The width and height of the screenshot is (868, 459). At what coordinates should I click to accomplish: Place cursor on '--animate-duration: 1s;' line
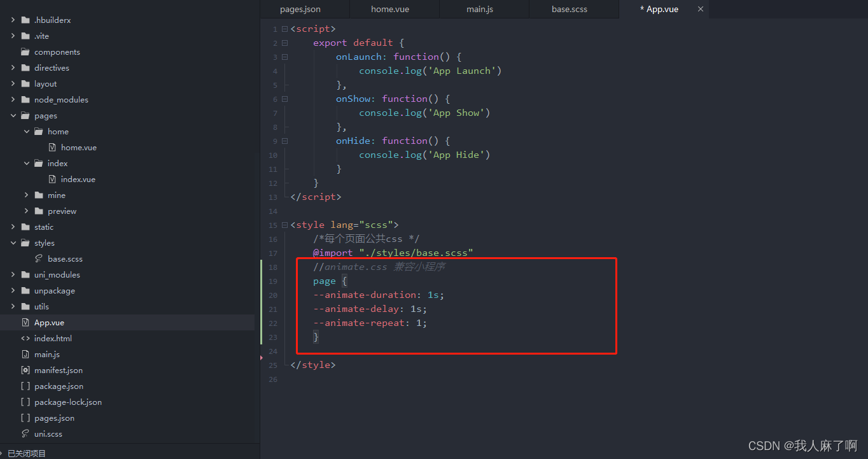(379, 295)
